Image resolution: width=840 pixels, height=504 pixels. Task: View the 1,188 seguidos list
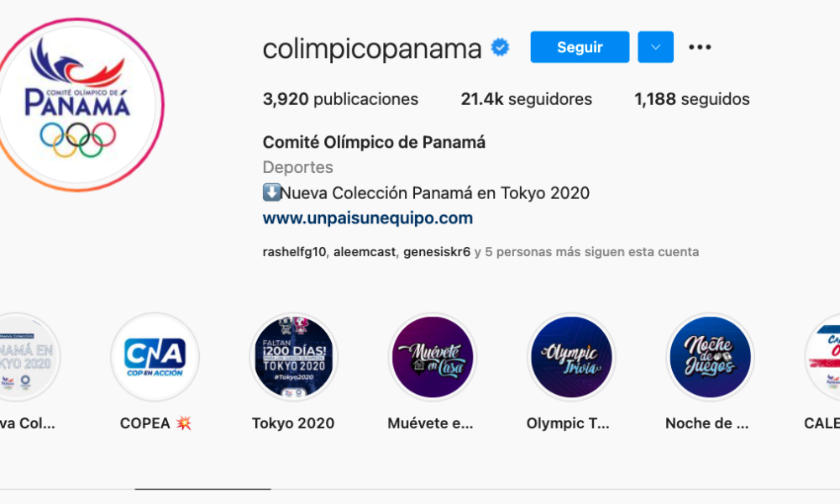point(691,99)
